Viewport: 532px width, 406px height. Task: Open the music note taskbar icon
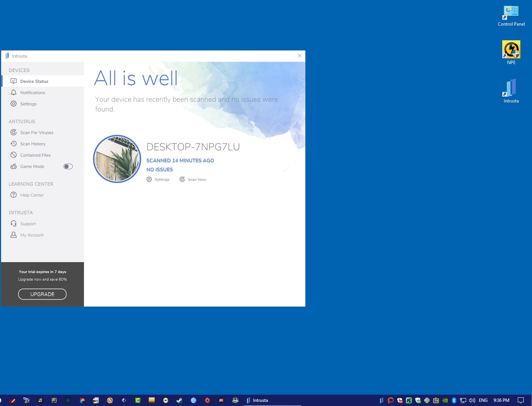pos(40,400)
